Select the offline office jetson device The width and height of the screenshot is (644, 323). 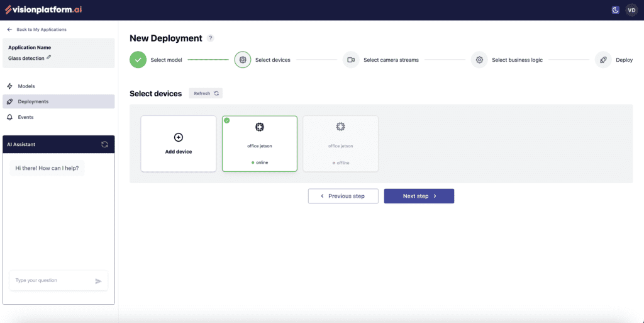(x=340, y=144)
